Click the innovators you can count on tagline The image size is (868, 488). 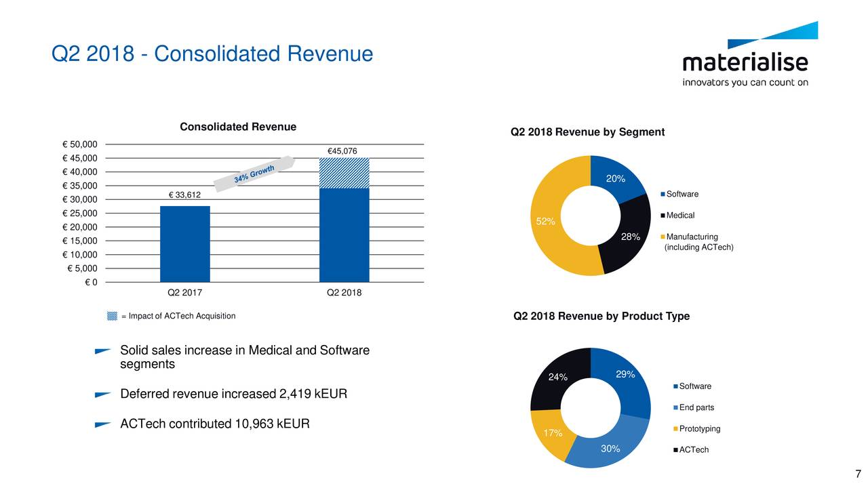coord(745,83)
